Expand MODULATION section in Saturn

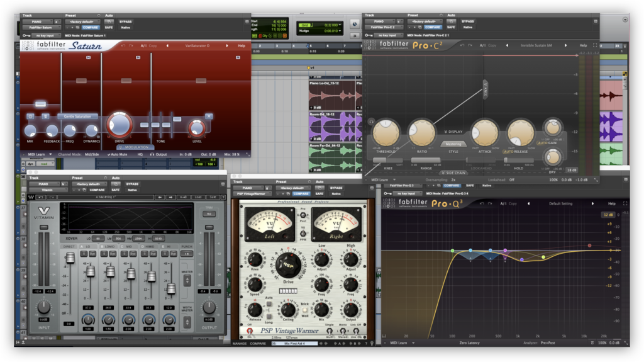135,147
